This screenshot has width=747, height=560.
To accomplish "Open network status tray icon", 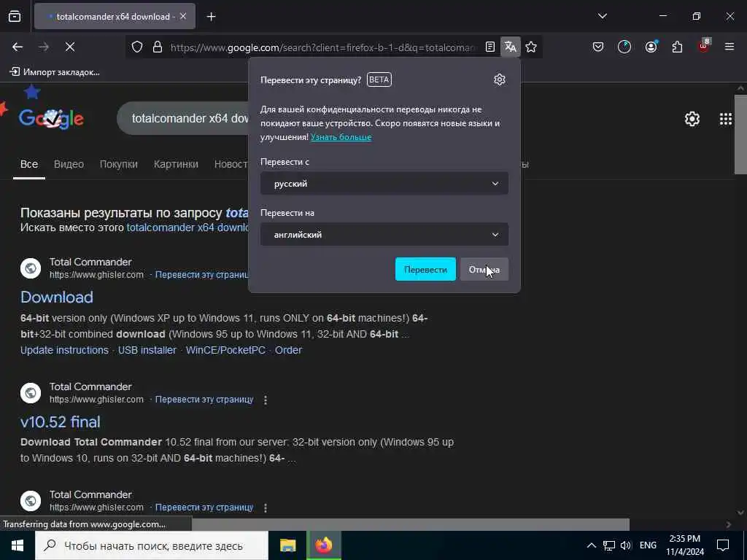I will tap(609, 545).
